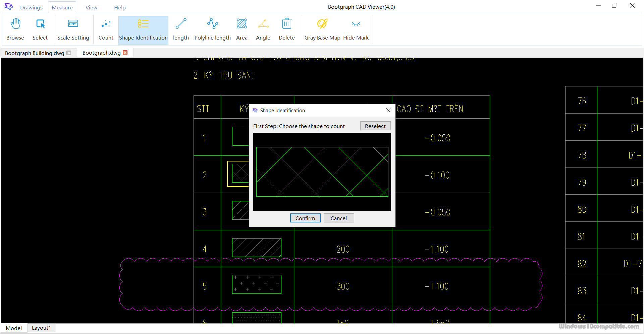Click the '2. KÝ HI?U SÀN:' heading text
Viewport: 644px width, 334px height.
[x=223, y=75]
